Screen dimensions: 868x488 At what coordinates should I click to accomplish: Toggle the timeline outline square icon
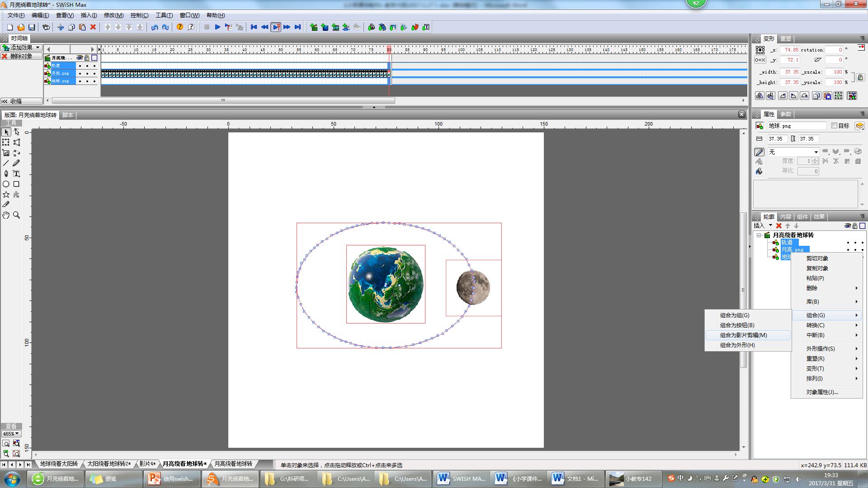pos(94,58)
